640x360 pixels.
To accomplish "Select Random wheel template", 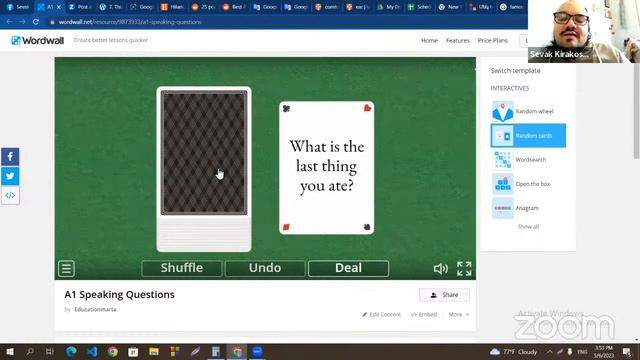I will 528,111.
